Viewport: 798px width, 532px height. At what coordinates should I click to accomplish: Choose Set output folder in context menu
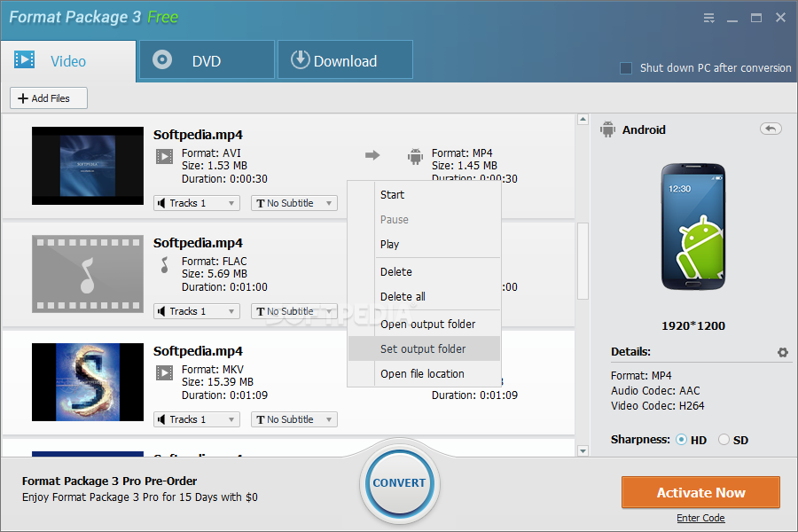(x=424, y=348)
